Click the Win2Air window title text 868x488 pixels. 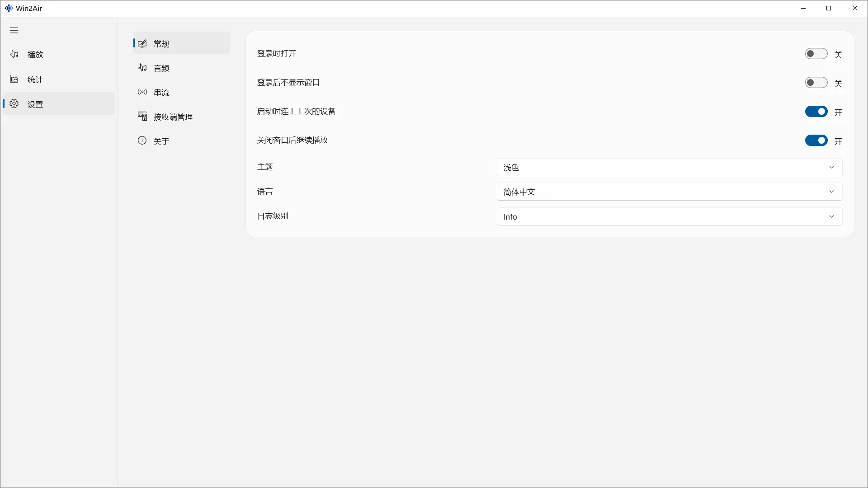pyautogui.click(x=29, y=8)
